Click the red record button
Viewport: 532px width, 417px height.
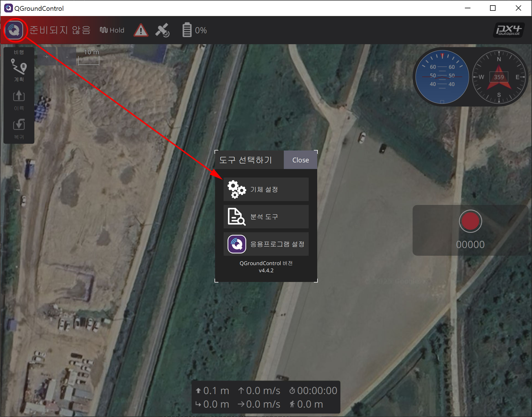(470, 221)
